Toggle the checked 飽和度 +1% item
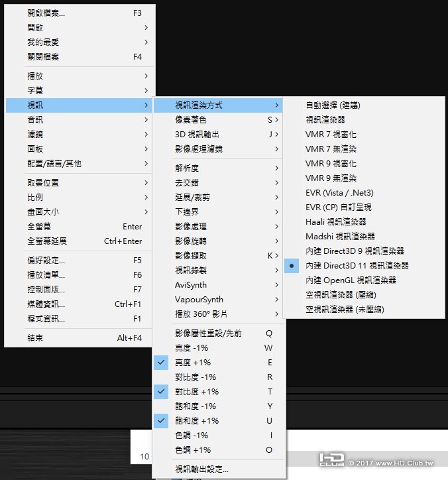This screenshot has width=448, height=480. click(219, 420)
